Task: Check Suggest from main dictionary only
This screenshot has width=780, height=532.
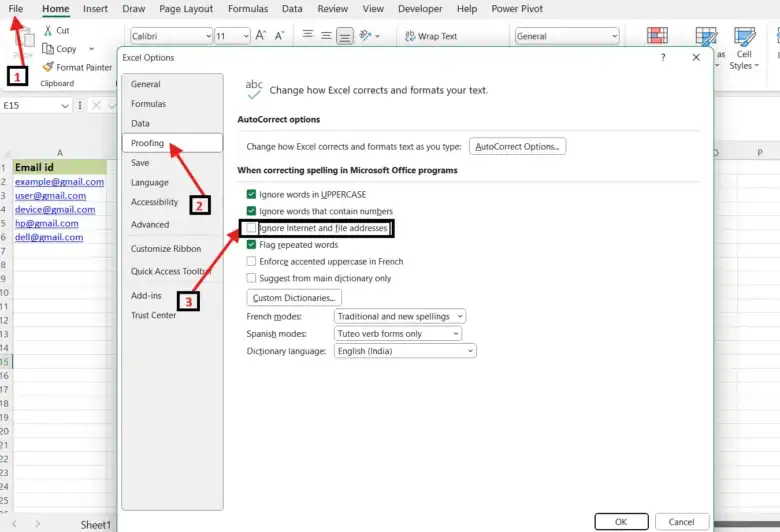Action: 251,278
